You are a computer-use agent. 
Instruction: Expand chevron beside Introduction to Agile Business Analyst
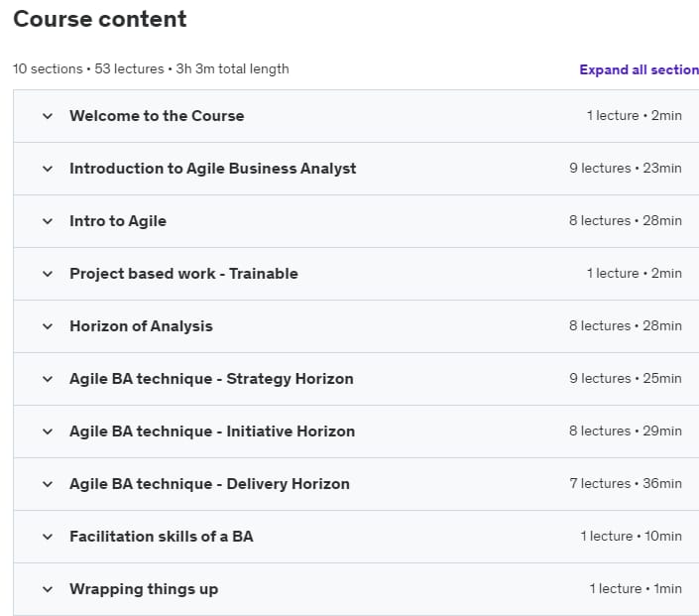pos(48,169)
